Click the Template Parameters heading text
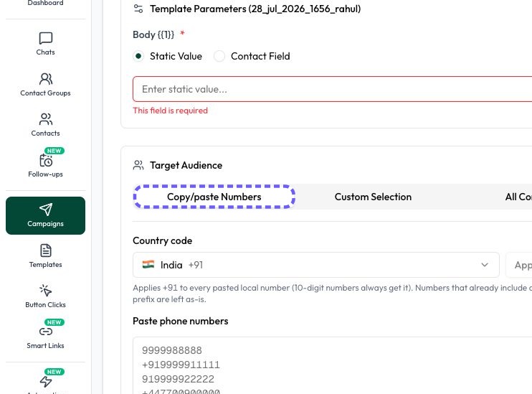The width and height of the screenshot is (532, 394). (x=255, y=9)
